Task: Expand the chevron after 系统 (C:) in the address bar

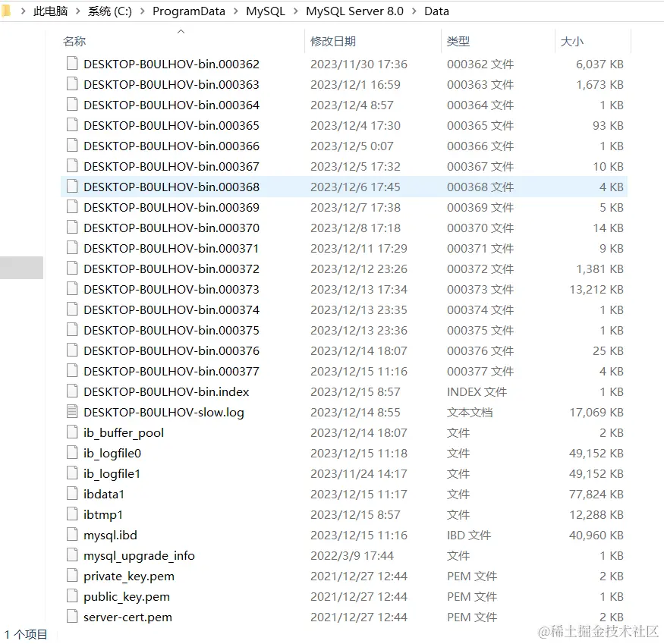Action: pos(143,11)
